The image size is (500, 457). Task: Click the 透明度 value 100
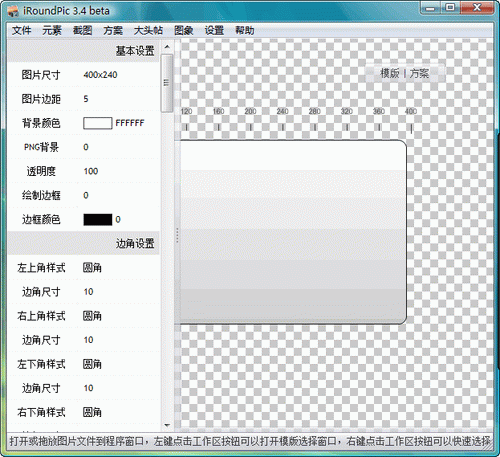pyautogui.click(x=91, y=171)
